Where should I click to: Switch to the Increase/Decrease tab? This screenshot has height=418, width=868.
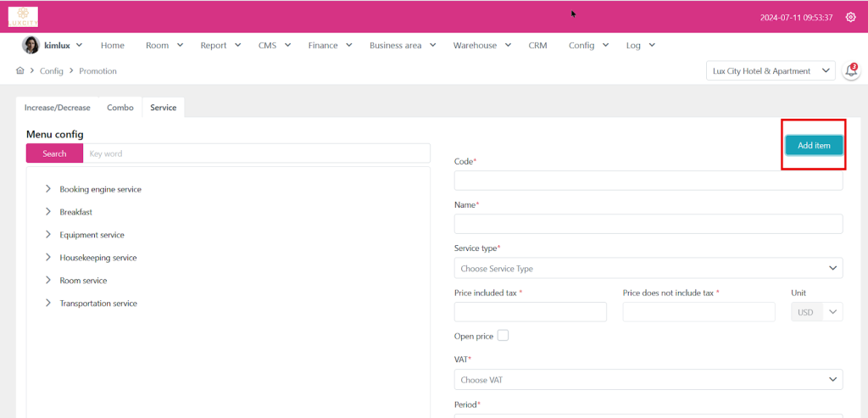pyautogui.click(x=57, y=108)
